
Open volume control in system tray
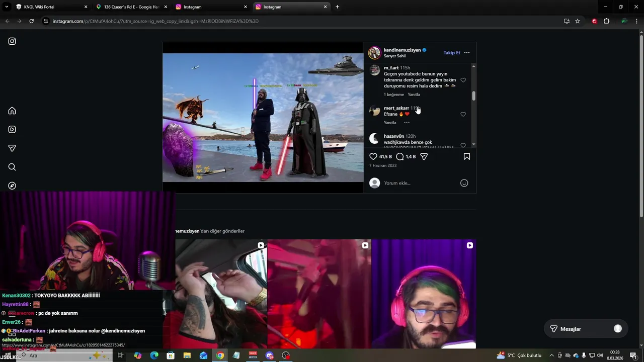pyautogui.click(x=600, y=355)
